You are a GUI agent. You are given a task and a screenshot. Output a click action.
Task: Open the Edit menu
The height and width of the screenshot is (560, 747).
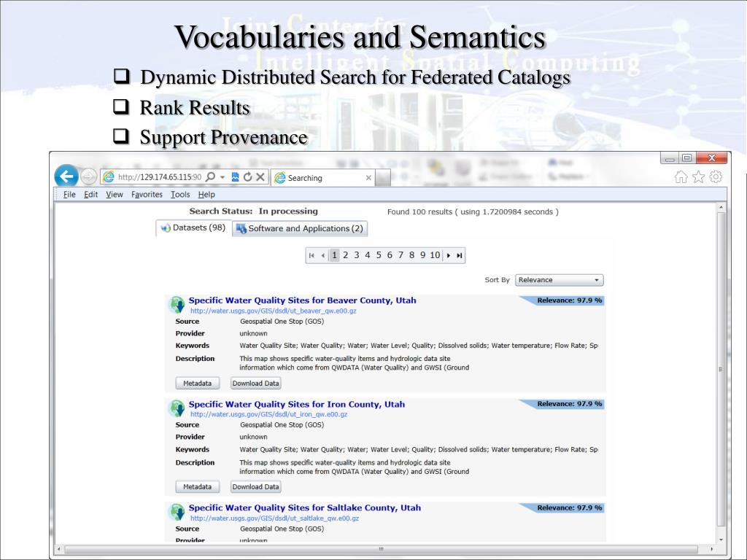(x=90, y=194)
